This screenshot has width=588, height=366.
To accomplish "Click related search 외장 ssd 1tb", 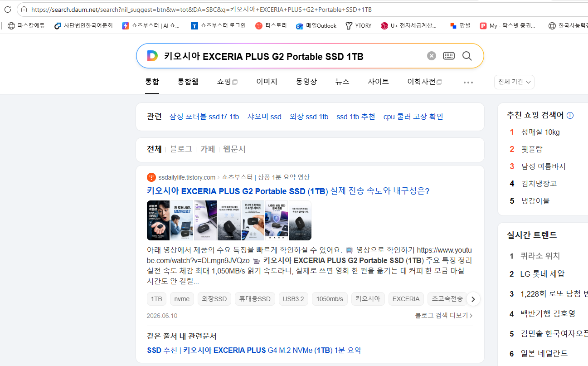I will click(309, 117).
